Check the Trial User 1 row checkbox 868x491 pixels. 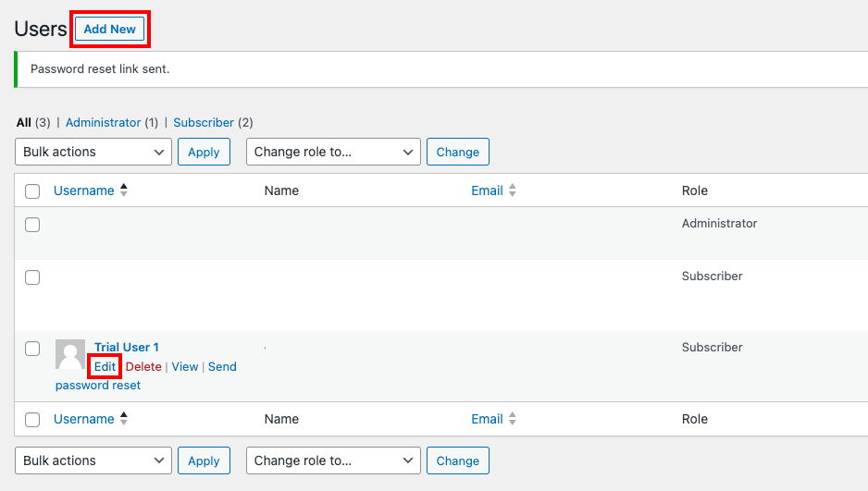[x=32, y=349]
